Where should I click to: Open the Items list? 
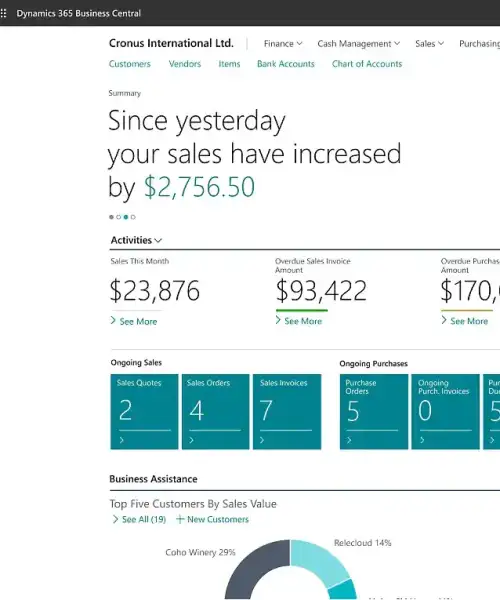(229, 64)
